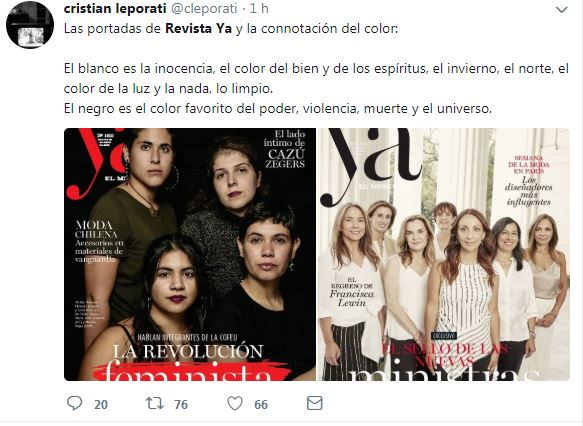
Task: Click the retweet arrows icon
Action: (x=155, y=403)
